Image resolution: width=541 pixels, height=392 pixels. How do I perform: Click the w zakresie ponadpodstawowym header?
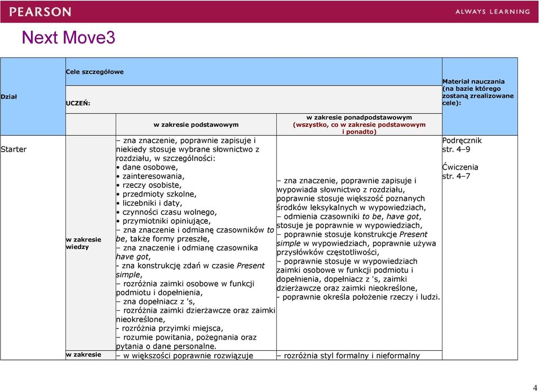pos(359,117)
